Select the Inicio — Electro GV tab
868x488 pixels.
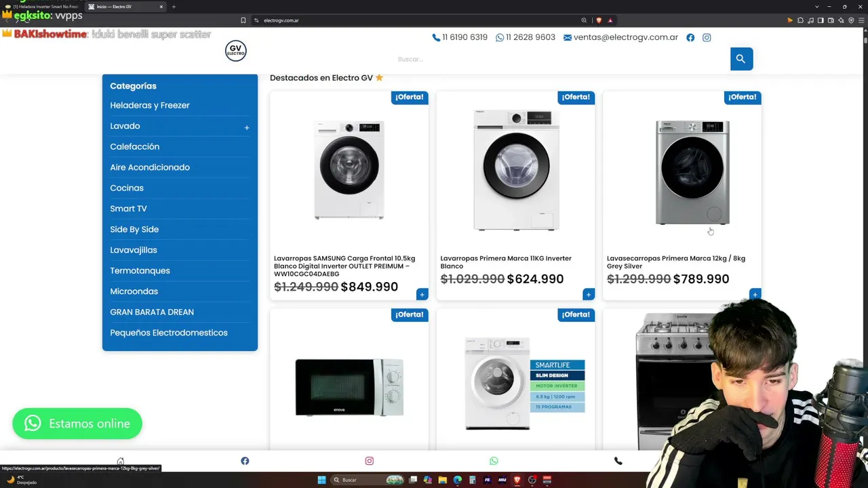(126, 7)
